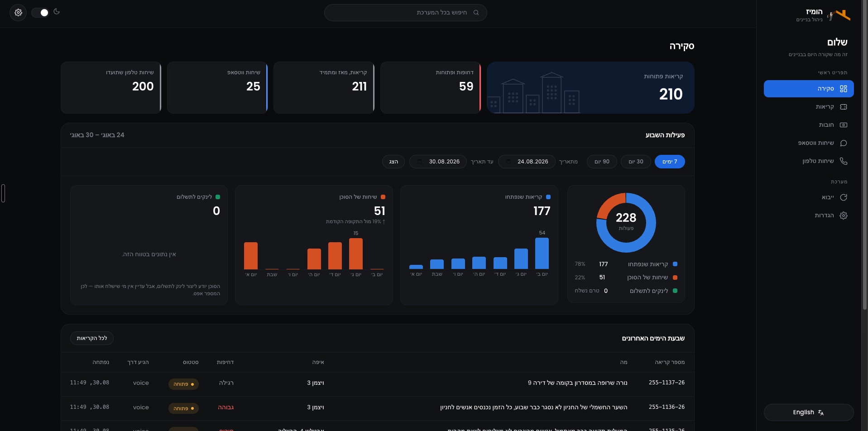
Task: Open ticket number 255-1137-26
Action: click(667, 383)
